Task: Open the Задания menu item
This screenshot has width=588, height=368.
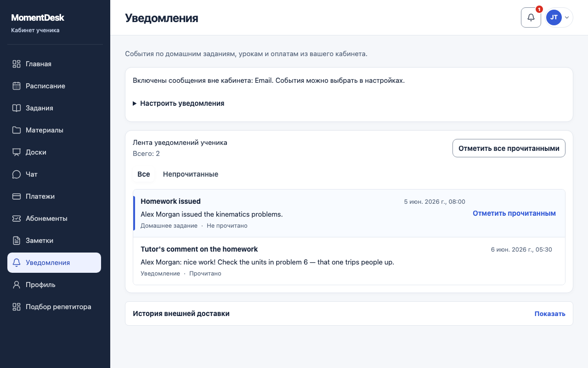Action: [x=54, y=108]
